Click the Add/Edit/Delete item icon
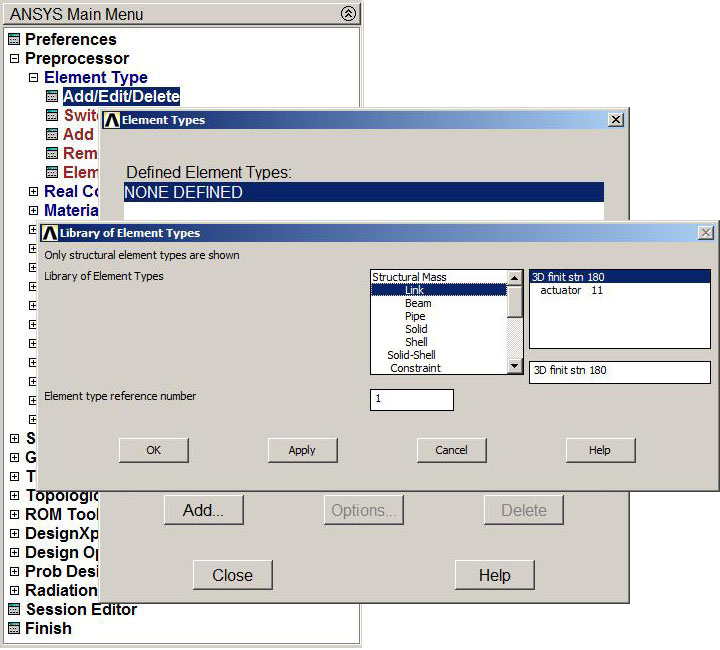Screen dimensions: 720x650 [52, 97]
